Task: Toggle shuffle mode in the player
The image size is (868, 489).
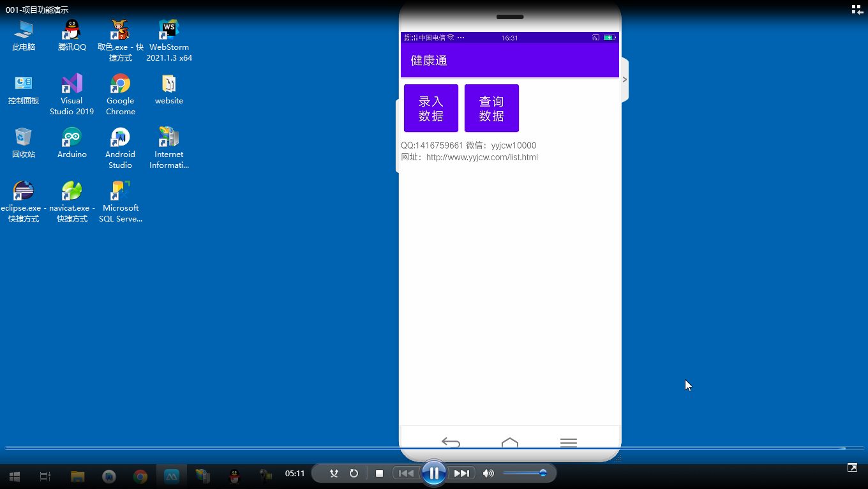Action: pyautogui.click(x=333, y=473)
